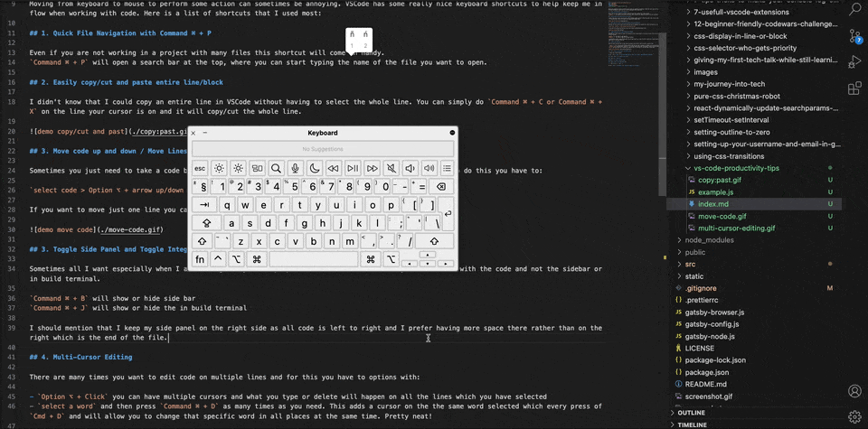Toggle the left shift key
This screenshot has width=868, height=429.
[x=203, y=241]
